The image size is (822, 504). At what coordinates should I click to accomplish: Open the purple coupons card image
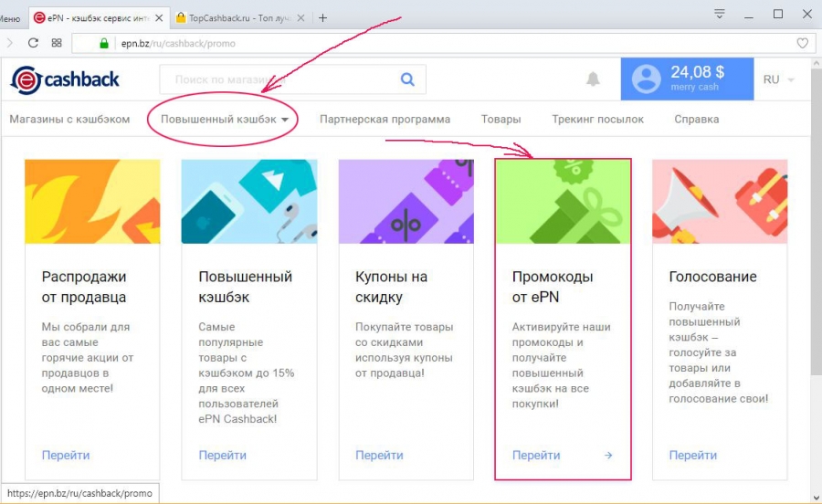pyautogui.click(x=406, y=201)
